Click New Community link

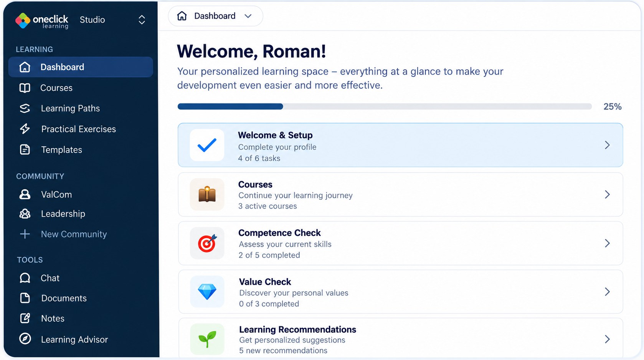(x=81, y=234)
